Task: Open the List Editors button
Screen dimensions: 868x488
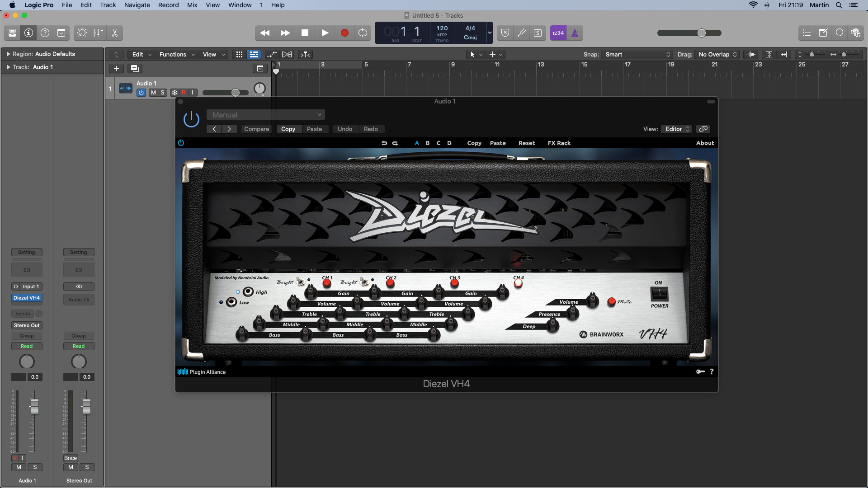Action: (807, 33)
